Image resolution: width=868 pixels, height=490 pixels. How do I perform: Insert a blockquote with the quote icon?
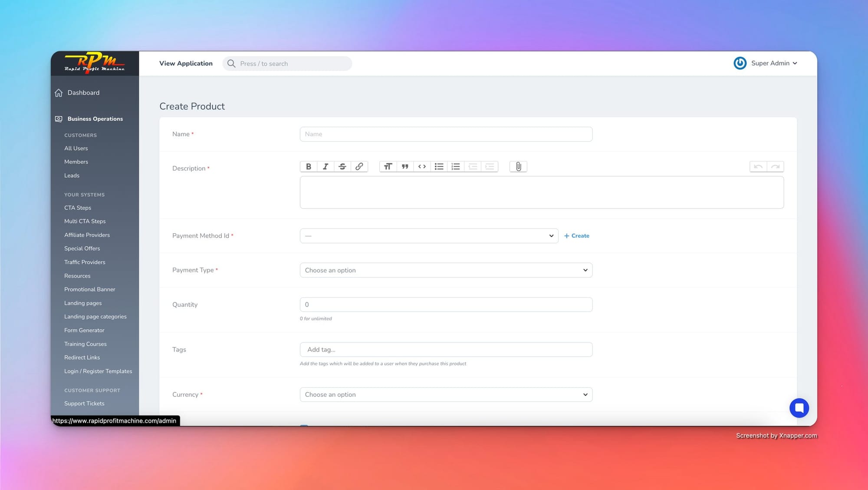tap(405, 166)
